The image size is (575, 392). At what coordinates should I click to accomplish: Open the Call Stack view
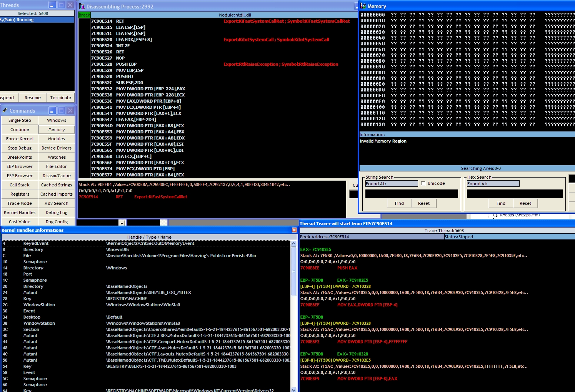(x=19, y=185)
